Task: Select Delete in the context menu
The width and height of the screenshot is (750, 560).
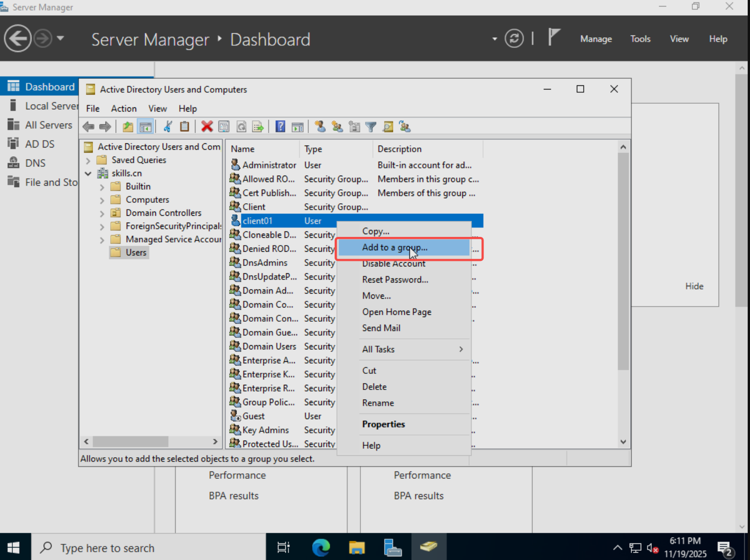Action: [404, 387]
